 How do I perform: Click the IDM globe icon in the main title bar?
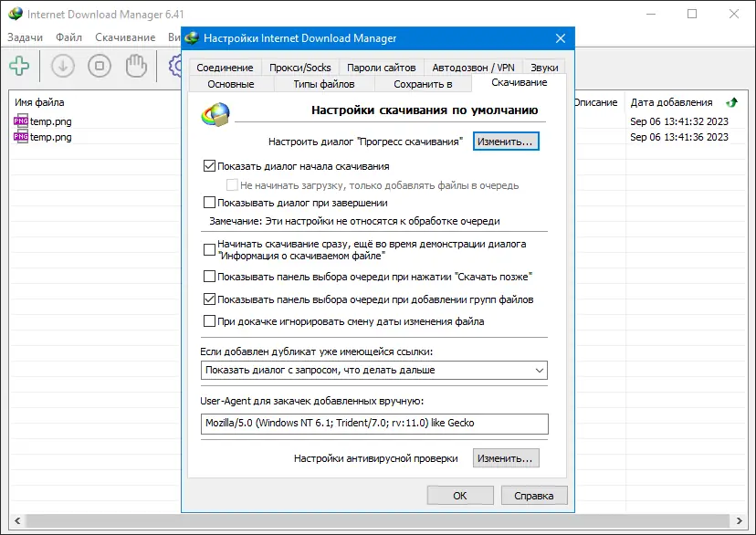[x=16, y=14]
